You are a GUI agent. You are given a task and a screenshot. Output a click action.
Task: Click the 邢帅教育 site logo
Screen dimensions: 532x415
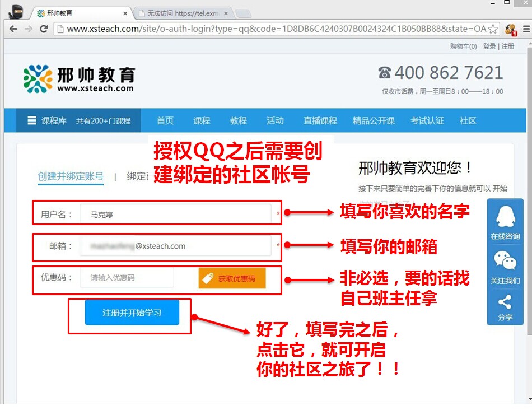click(x=79, y=79)
